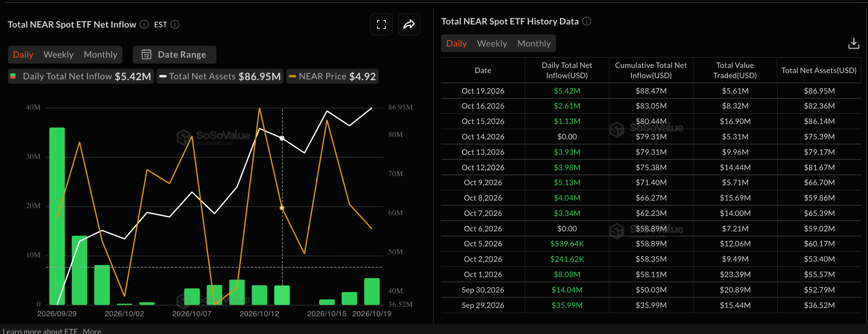Click Learn more about ETF link

click(x=40, y=331)
